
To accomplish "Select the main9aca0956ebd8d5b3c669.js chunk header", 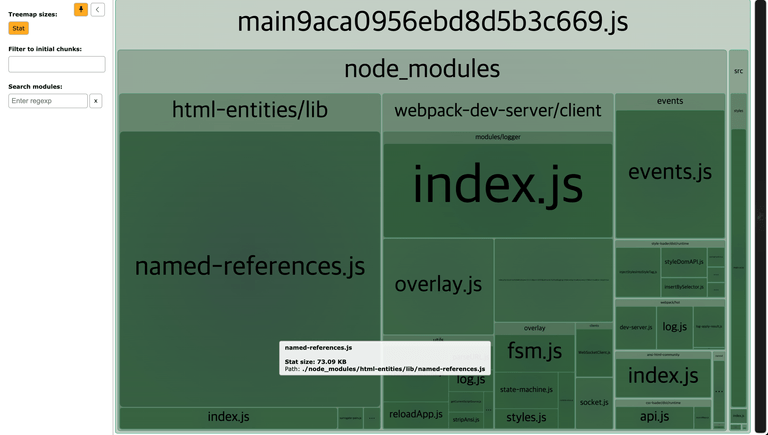I will [432, 23].
